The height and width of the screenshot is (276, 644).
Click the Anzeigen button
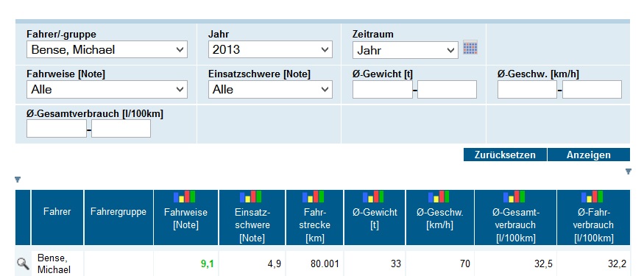click(589, 155)
